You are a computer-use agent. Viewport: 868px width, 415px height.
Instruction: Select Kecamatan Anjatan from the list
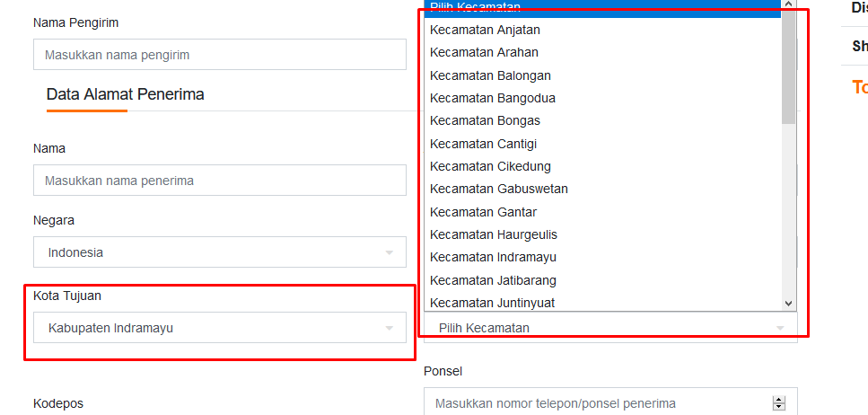(x=485, y=30)
